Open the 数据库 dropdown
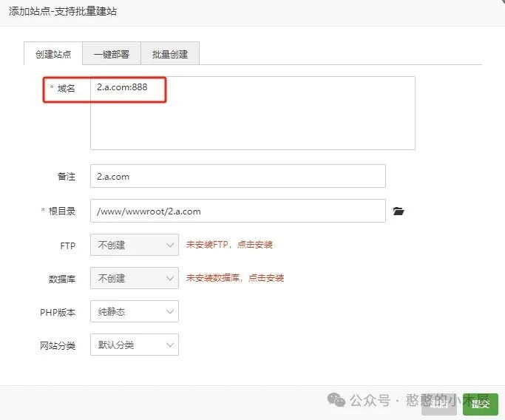The width and height of the screenshot is (505, 420). pyautogui.click(x=134, y=278)
